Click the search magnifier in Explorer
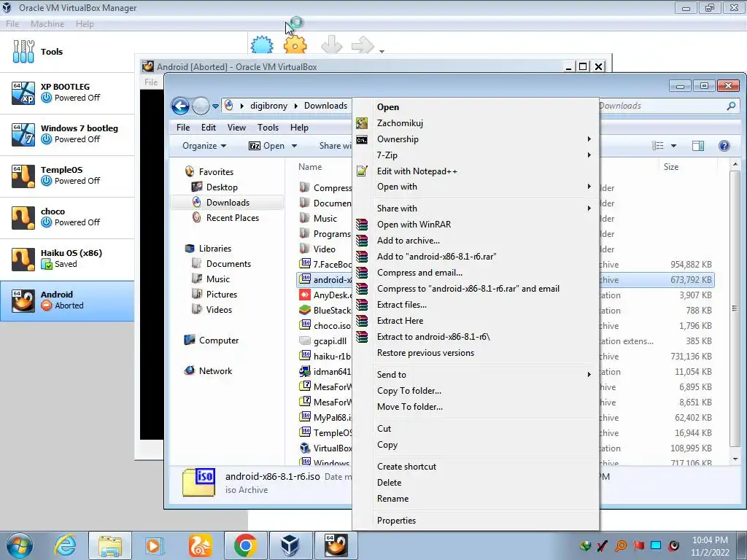Viewport: 747px width, 560px height. (x=731, y=106)
